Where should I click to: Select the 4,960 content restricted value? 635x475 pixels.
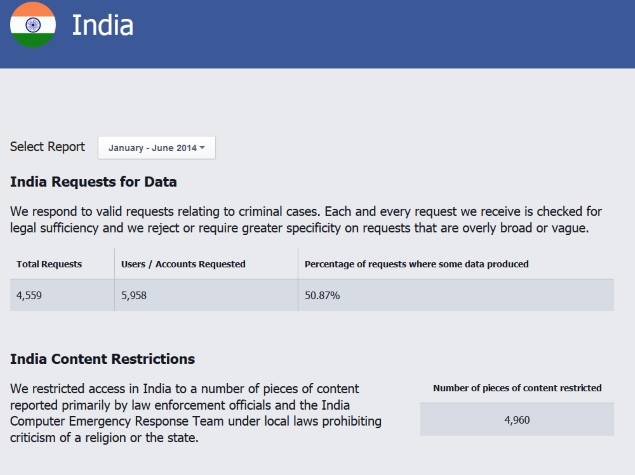517,420
